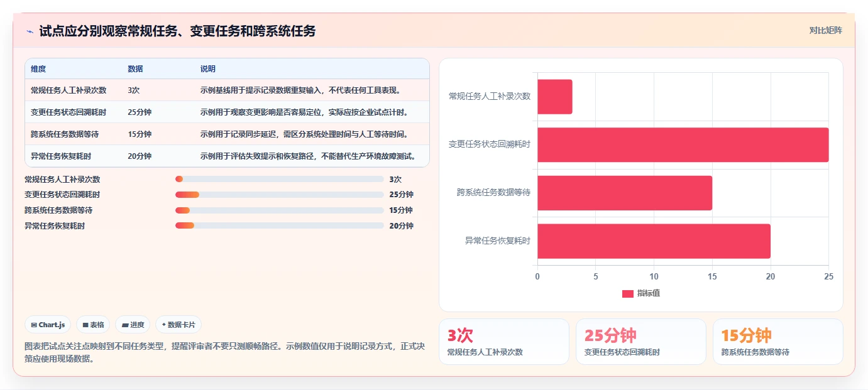This screenshot has width=868, height=390.
Task: Click the 25分钟 value in table
Action: [x=140, y=112]
